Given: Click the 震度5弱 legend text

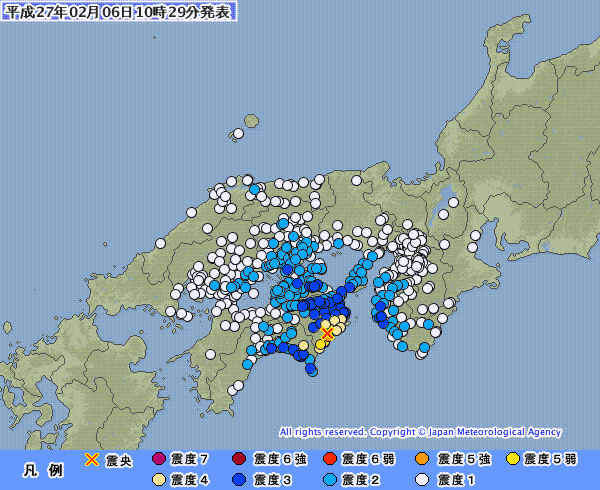Looking at the screenshot, I should (550, 459).
